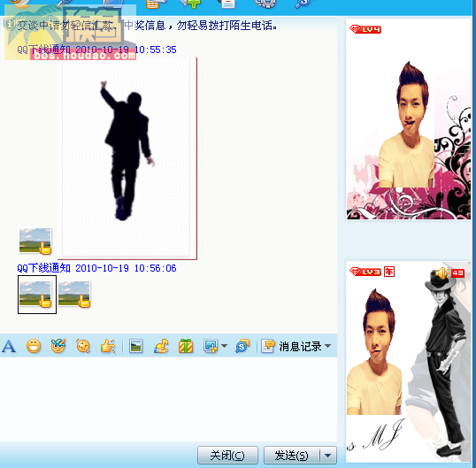This screenshot has width=476, height=468.
Task: Click the red '43' badge
Action: pos(457,272)
